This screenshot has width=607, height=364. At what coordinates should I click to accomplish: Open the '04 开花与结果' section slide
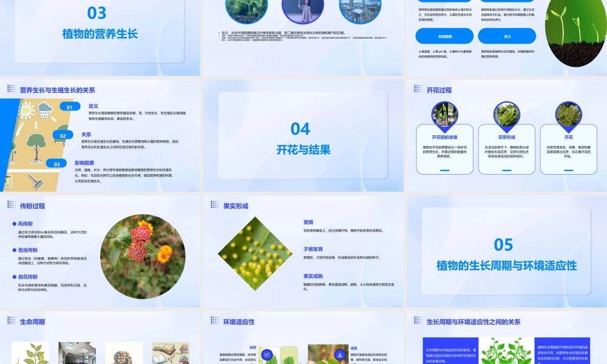click(303, 135)
